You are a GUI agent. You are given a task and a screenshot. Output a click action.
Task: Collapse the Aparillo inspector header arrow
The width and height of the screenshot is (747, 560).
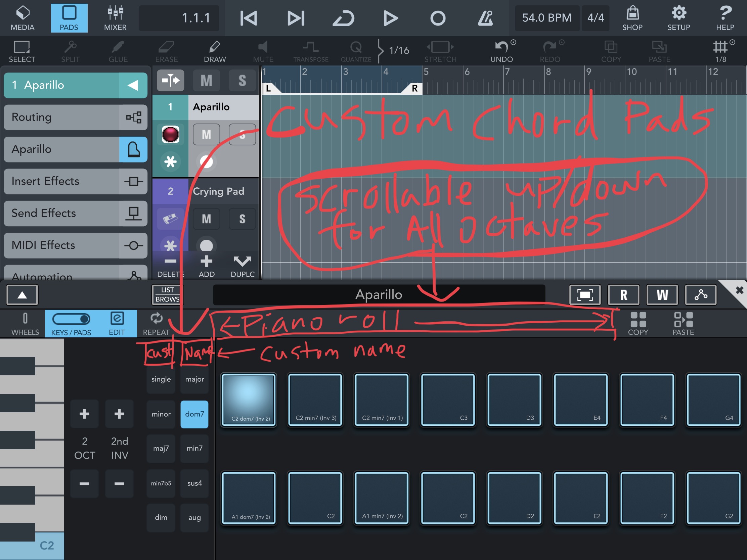tap(133, 85)
